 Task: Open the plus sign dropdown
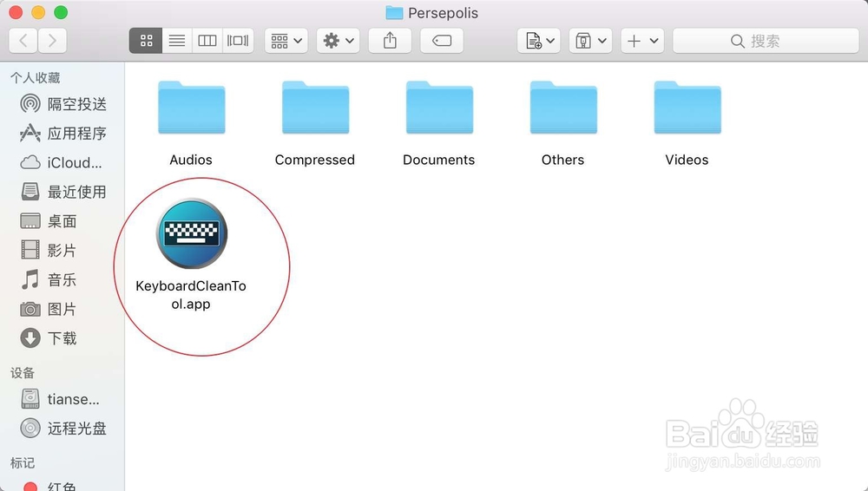click(x=642, y=41)
